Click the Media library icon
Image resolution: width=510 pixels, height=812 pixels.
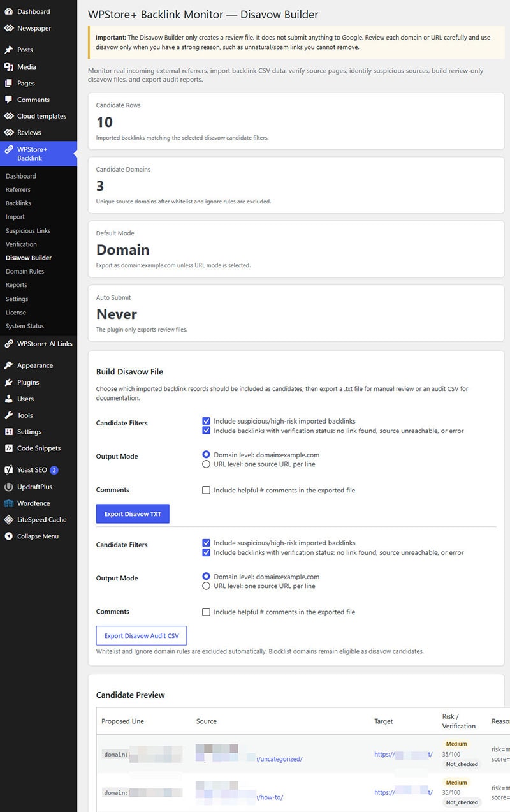click(8, 66)
